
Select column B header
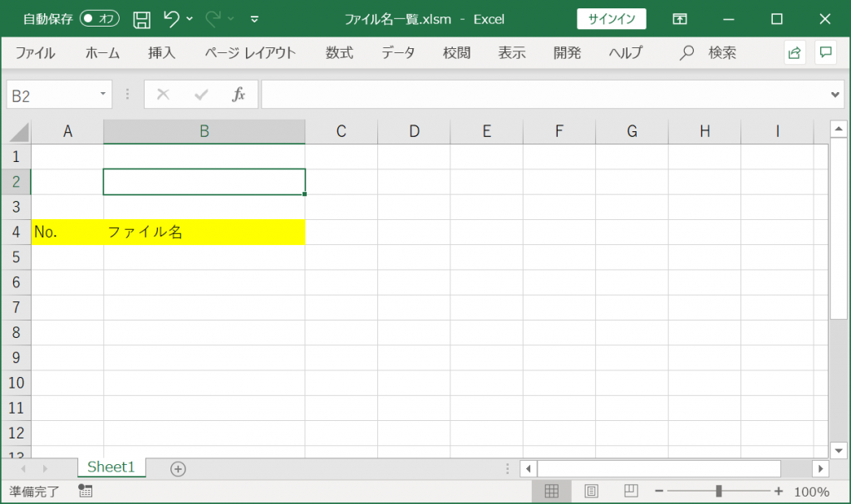pos(204,132)
